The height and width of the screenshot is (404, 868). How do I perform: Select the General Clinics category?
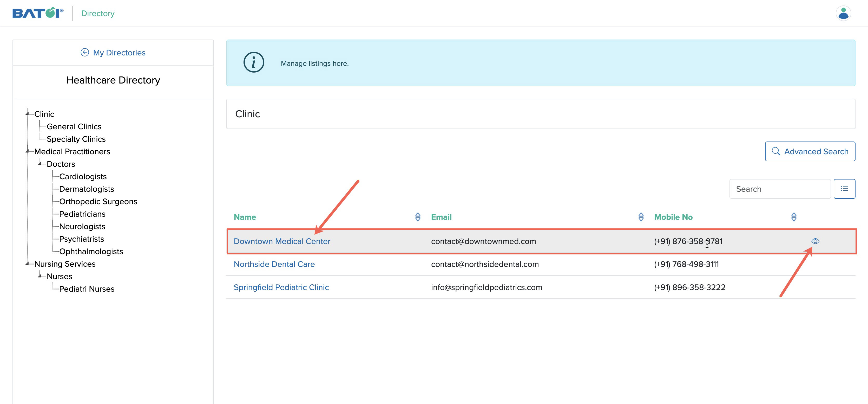coord(74,126)
